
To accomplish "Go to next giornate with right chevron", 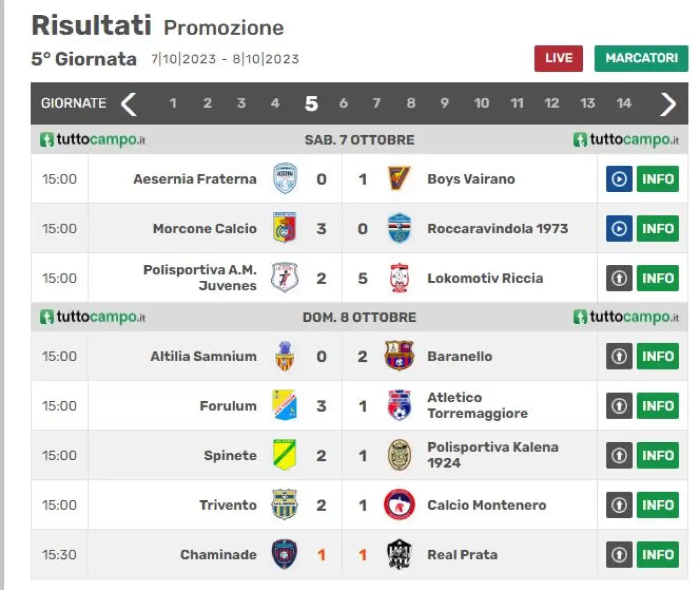I will (x=668, y=103).
